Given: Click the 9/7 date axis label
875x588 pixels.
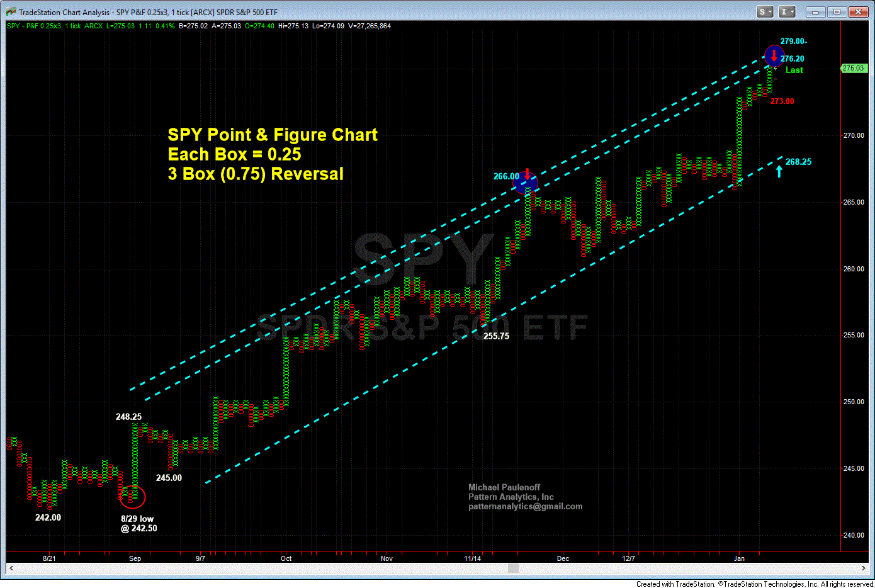Looking at the screenshot, I should click(200, 558).
